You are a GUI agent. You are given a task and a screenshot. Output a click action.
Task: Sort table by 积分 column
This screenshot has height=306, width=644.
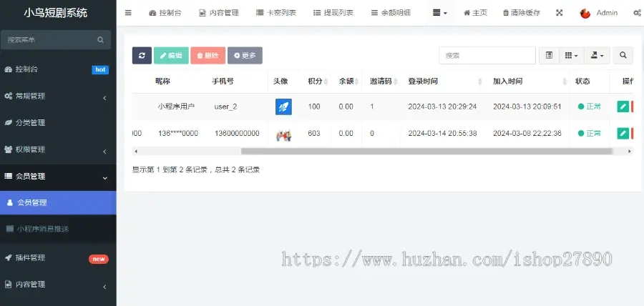point(317,82)
